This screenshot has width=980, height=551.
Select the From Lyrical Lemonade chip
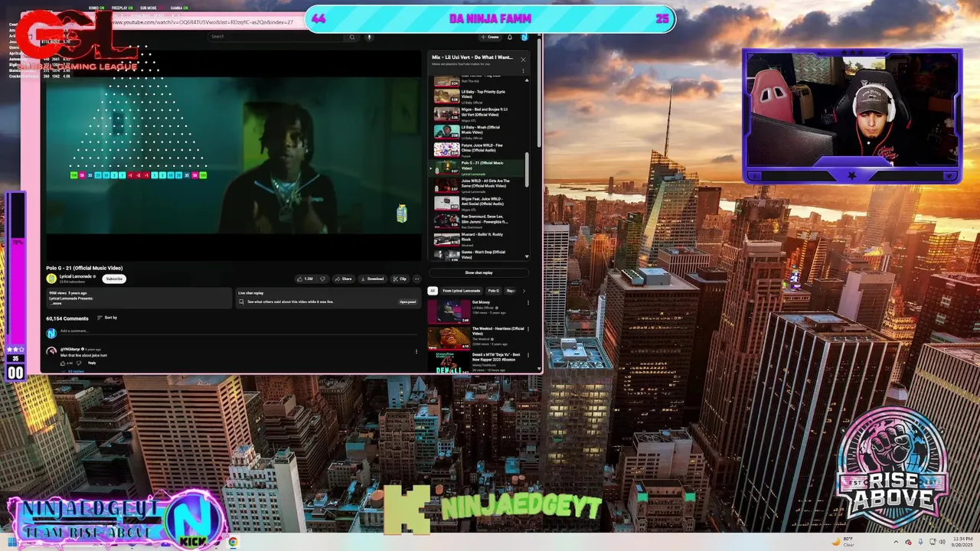click(462, 291)
